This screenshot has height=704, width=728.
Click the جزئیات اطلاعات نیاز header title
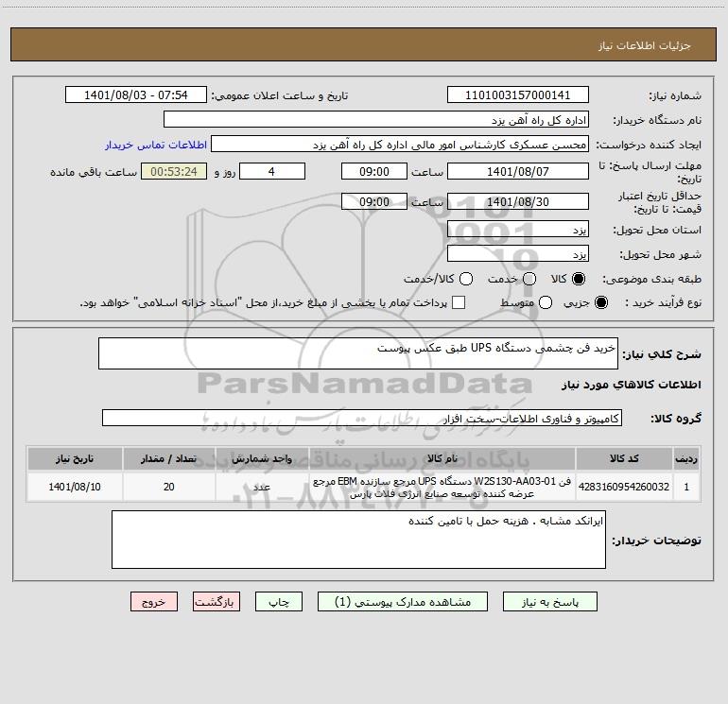click(644, 45)
